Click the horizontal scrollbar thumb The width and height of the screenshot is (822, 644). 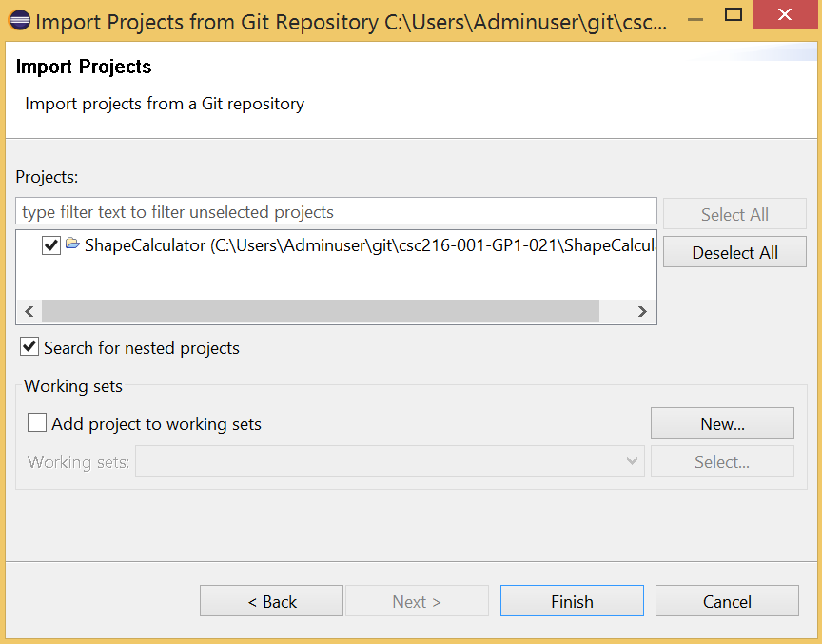click(x=319, y=311)
